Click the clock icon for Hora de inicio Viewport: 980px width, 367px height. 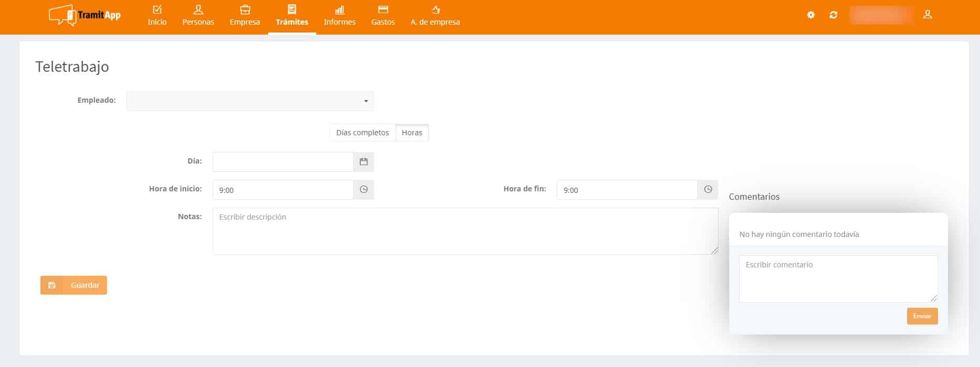[x=364, y=190]
